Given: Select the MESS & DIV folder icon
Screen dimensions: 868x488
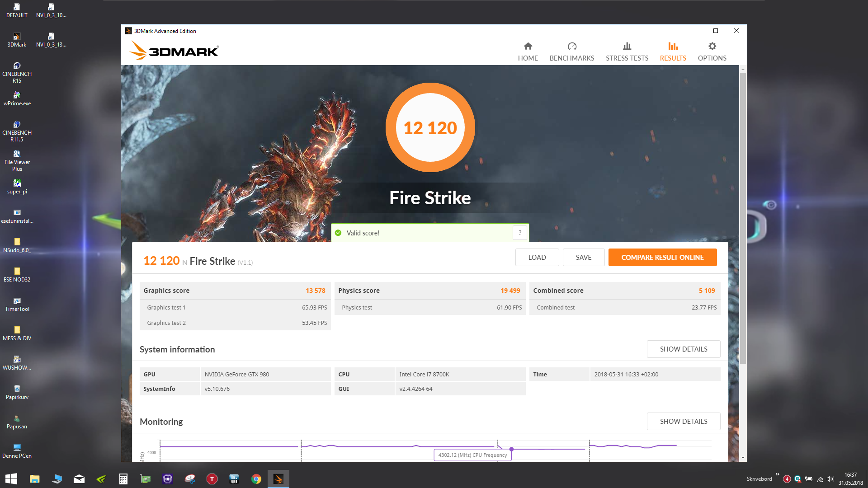Looking at the screenshot, I should 17,333.
